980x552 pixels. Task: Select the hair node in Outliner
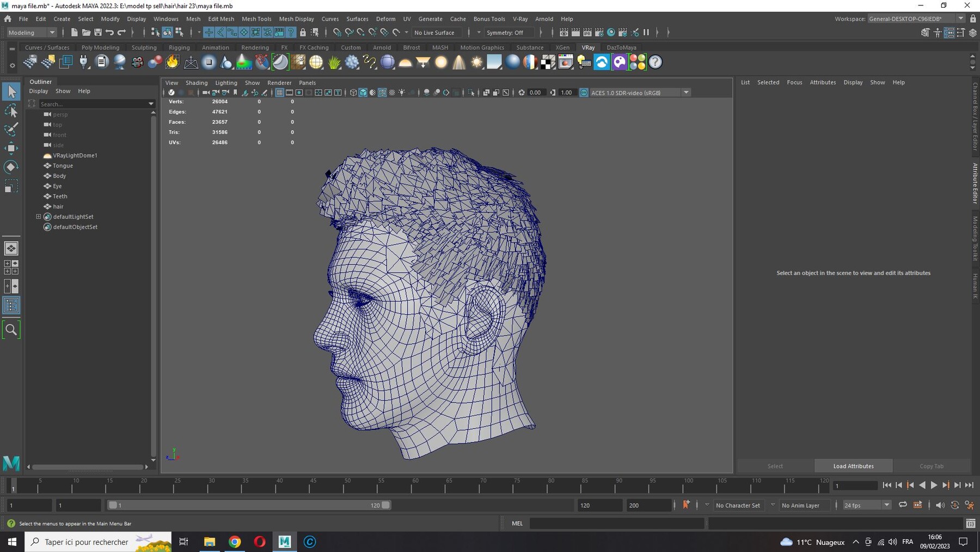coord(58,207)
